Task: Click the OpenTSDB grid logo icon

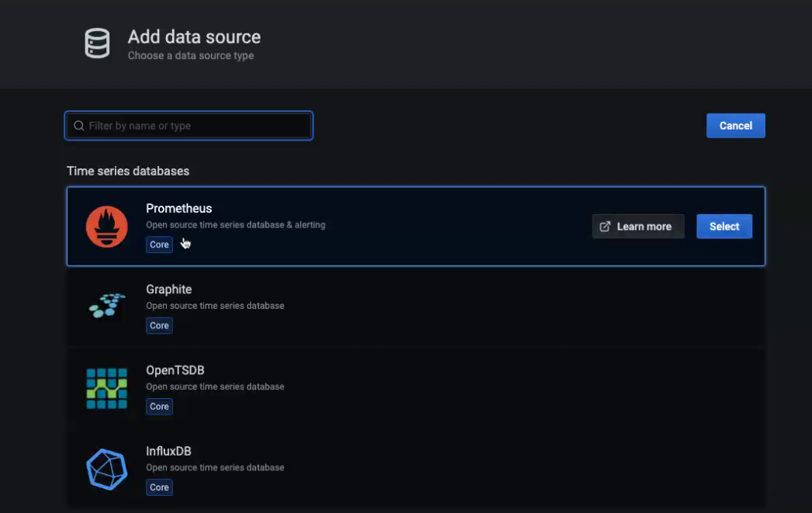Action: coord(106,388)
